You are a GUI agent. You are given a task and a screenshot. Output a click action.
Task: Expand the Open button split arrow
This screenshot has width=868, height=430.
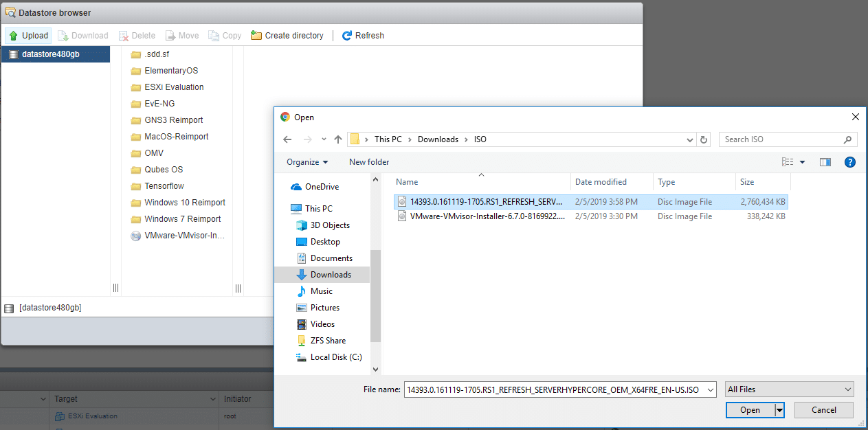(779, 410)
